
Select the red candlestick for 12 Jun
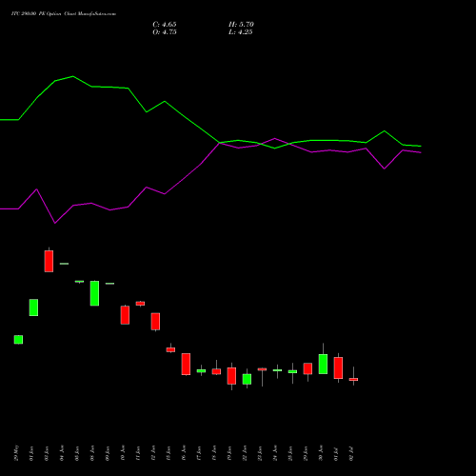(x=155, y=322)
